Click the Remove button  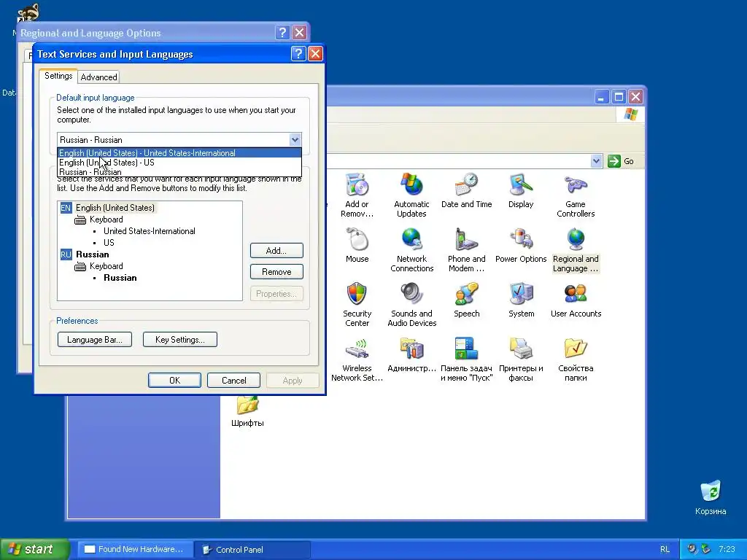276,272
